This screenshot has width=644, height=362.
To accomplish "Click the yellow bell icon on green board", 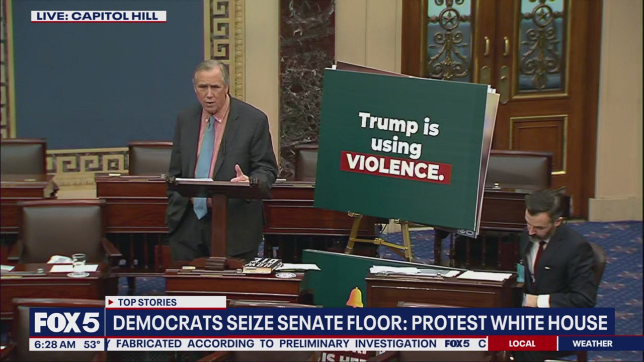I will point(355,298).
